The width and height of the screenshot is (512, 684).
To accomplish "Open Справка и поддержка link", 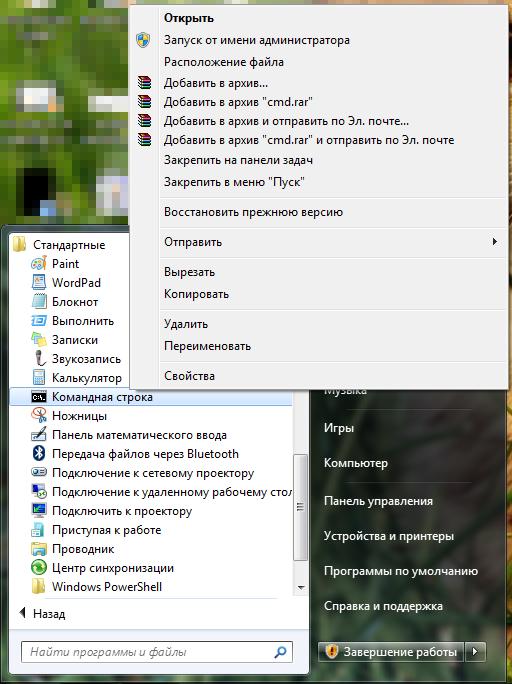I will pyautogui.click(x=383, y=606).
